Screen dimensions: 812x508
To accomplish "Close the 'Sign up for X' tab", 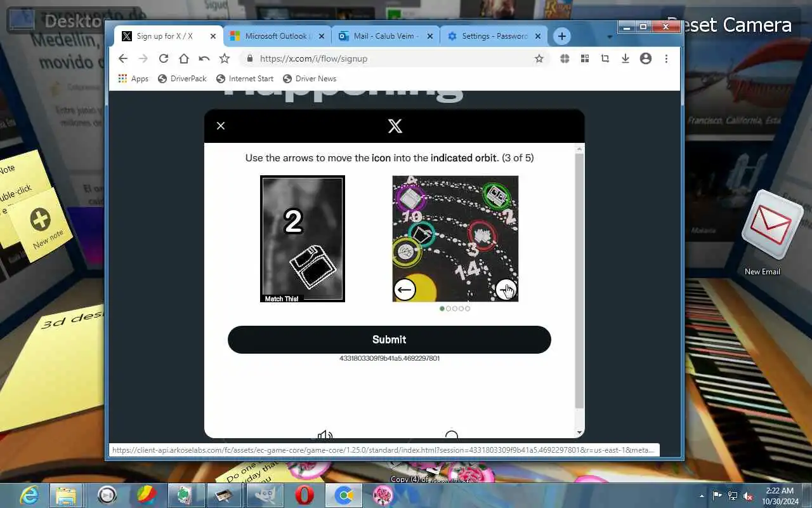I will (x=213, y=36).
